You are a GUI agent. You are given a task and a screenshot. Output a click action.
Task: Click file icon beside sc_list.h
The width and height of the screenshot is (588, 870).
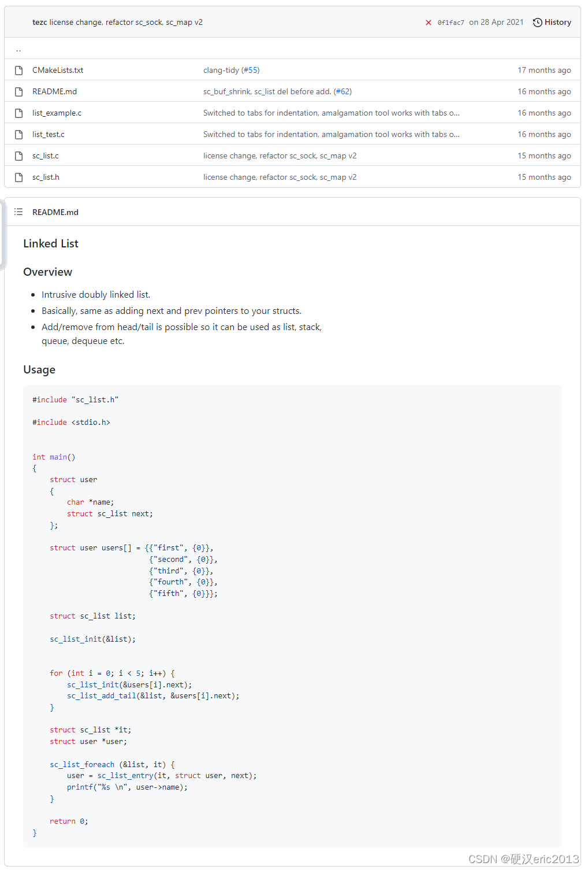click(19, 177)
